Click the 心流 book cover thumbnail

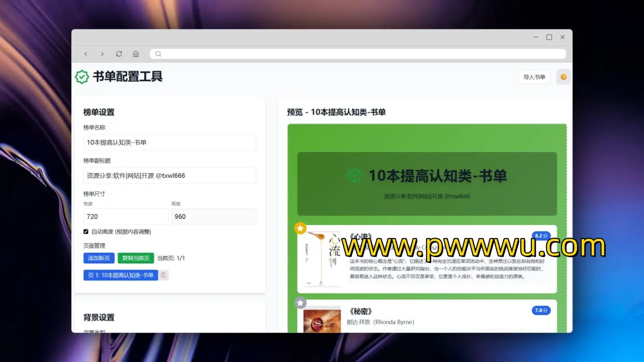319,259
